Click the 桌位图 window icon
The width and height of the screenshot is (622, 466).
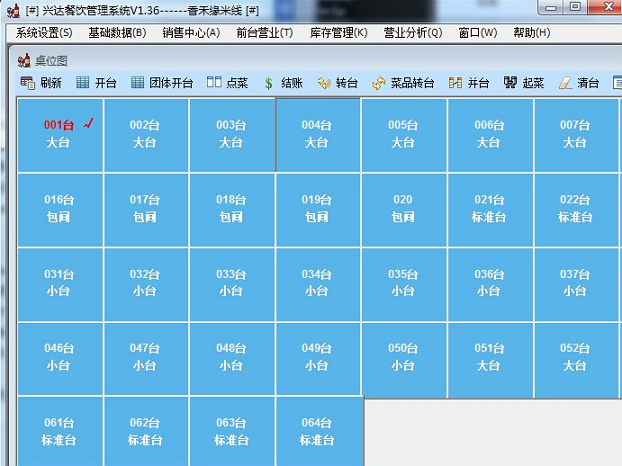(x=24, y=60)
